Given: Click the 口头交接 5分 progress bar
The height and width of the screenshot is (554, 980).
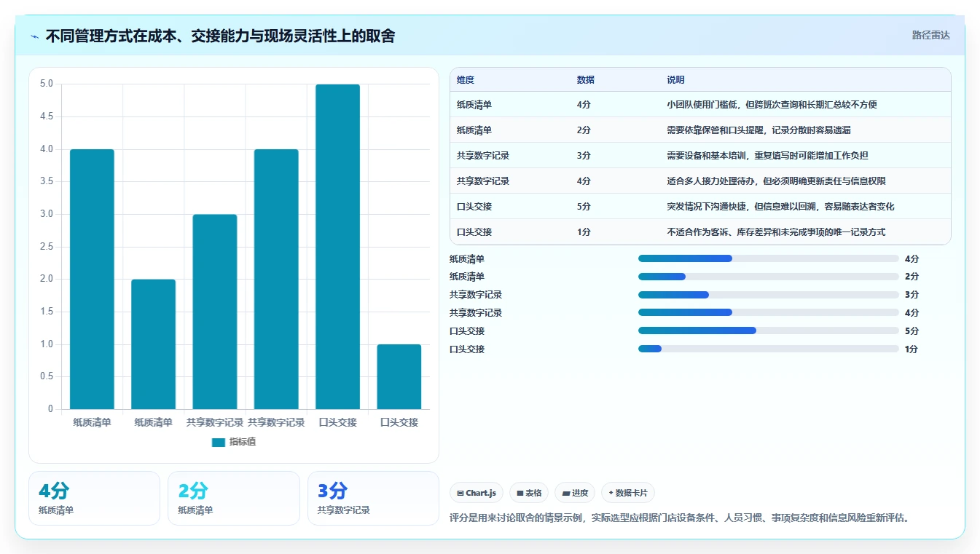Looking at the screenshot, I should click(769, 331).
